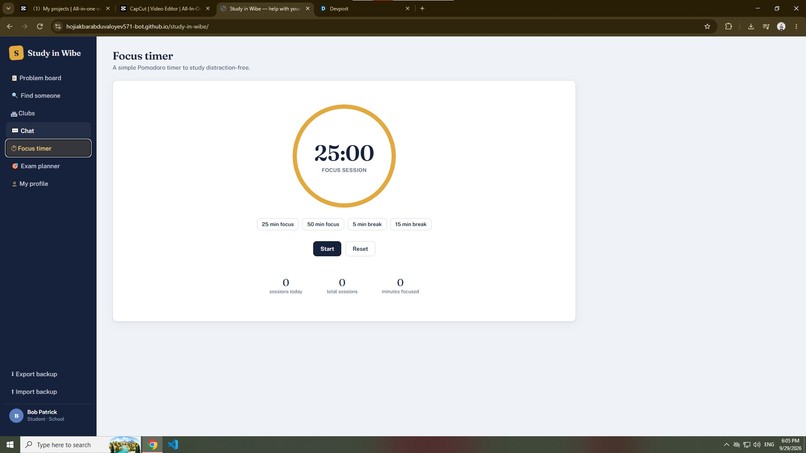Select the 15 min break preset
This screenshot has width=806, height=453.
coord(410,224)
